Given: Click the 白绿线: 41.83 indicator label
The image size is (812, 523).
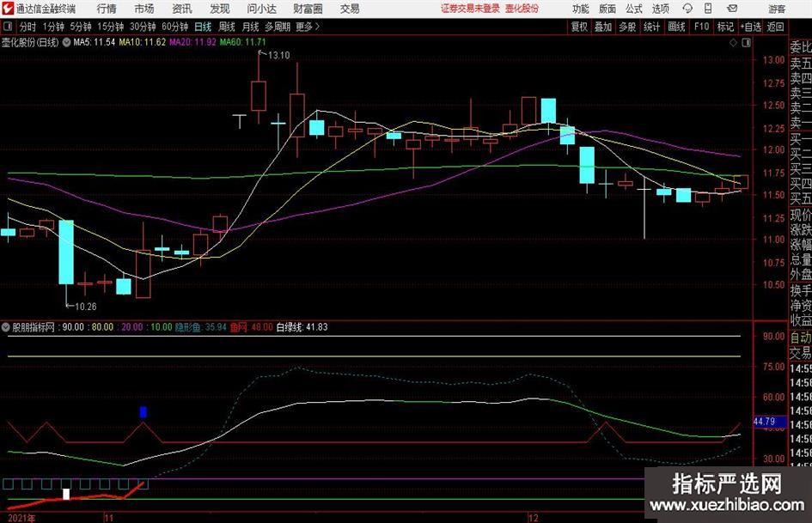Looking at the screenshot, I should coord(302,327).
